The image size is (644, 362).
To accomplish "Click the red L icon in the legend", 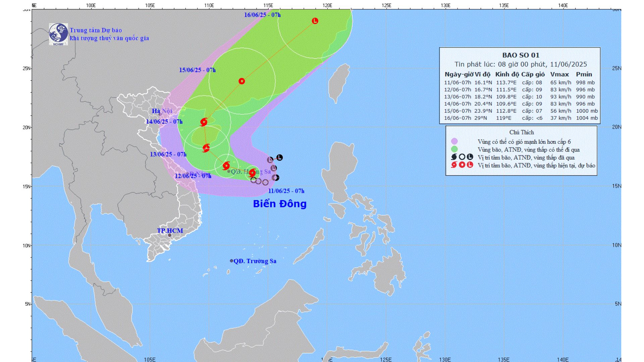I will (470, 165).
